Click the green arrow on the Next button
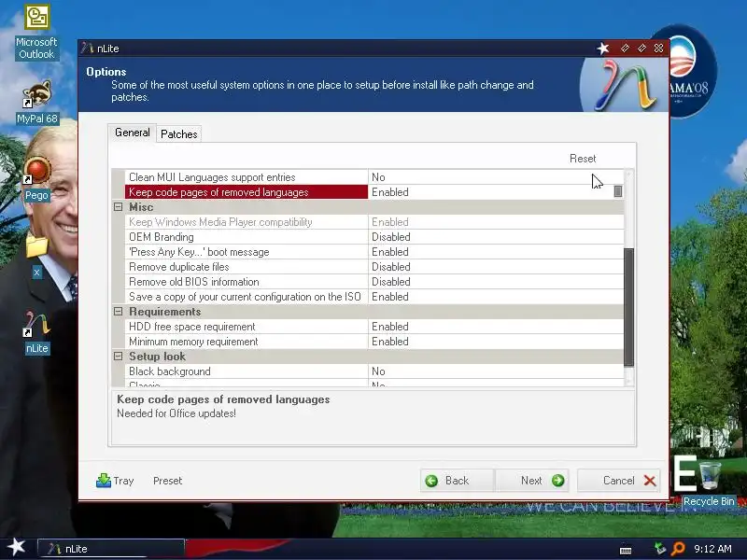The height and width of the screenshot is (560, 747). coord(557,481)
